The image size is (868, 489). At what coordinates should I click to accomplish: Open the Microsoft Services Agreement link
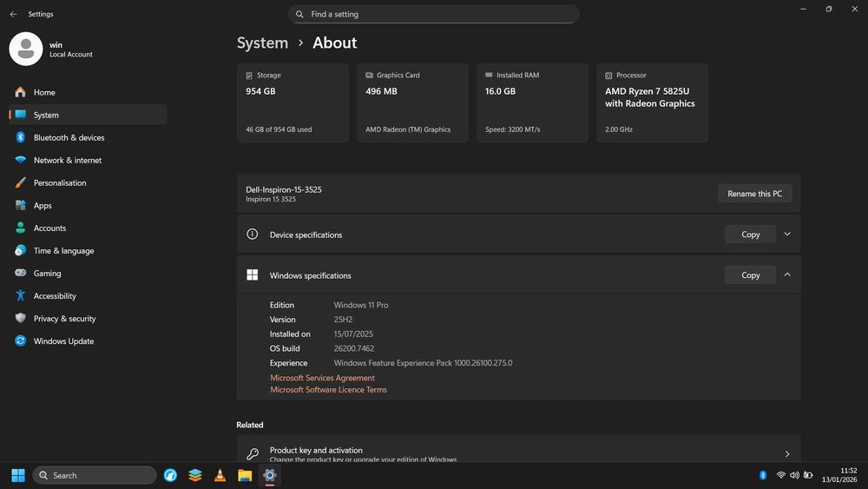(x=322, y=378)
